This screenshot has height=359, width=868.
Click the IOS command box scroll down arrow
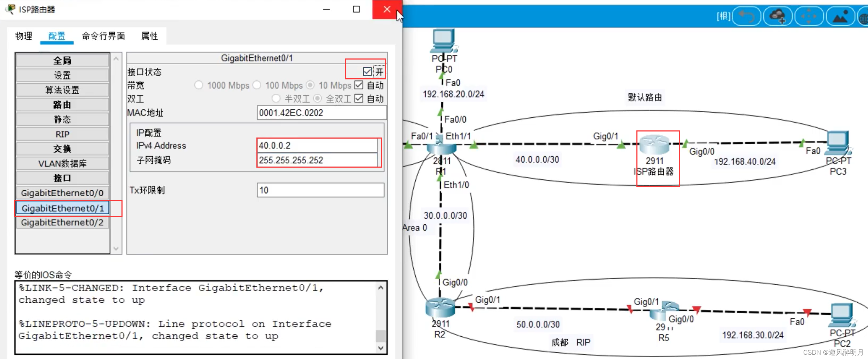click(381, 348)
